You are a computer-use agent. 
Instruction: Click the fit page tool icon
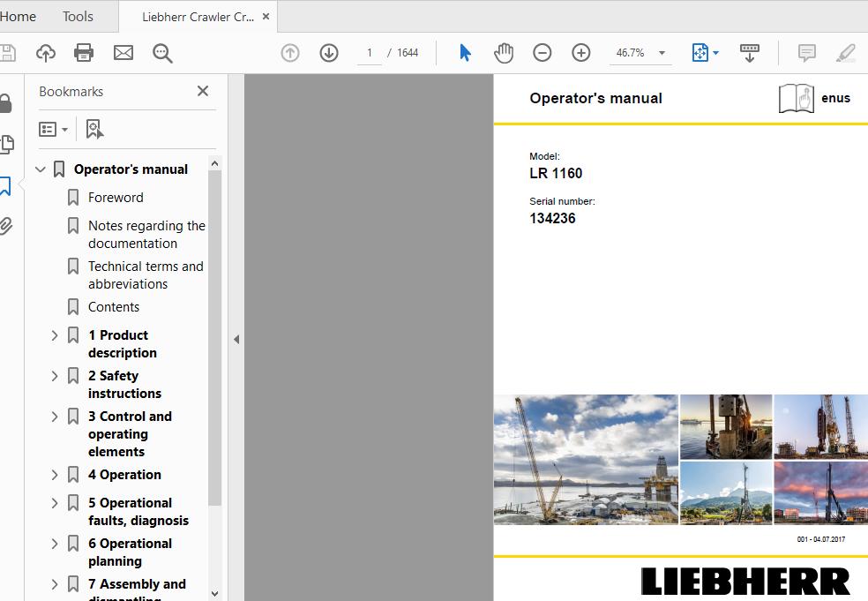click(700, 53)
